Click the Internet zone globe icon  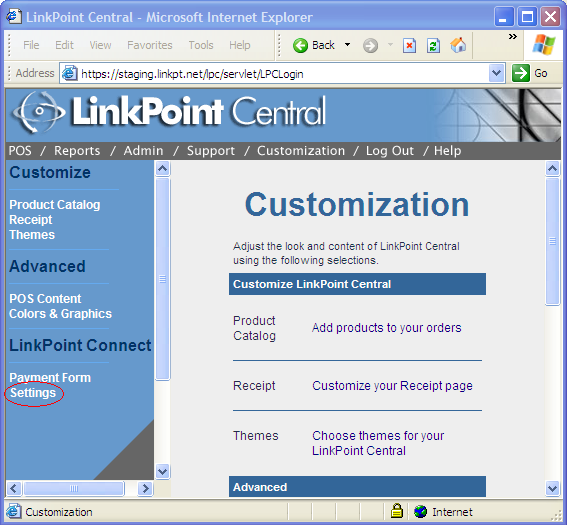[x=421, y=511]
